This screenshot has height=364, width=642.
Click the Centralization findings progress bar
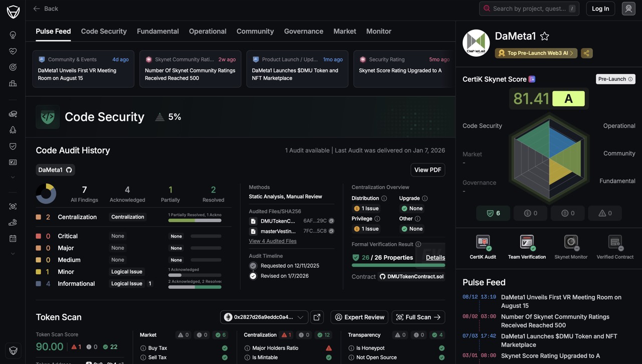click(195, 221)
